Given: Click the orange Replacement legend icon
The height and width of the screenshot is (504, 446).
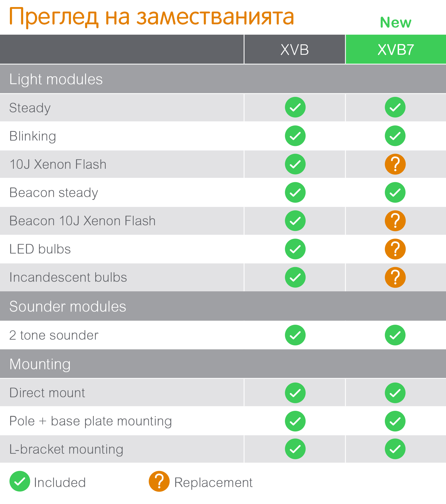Looking at the screenshot, I should coord(159,481).
